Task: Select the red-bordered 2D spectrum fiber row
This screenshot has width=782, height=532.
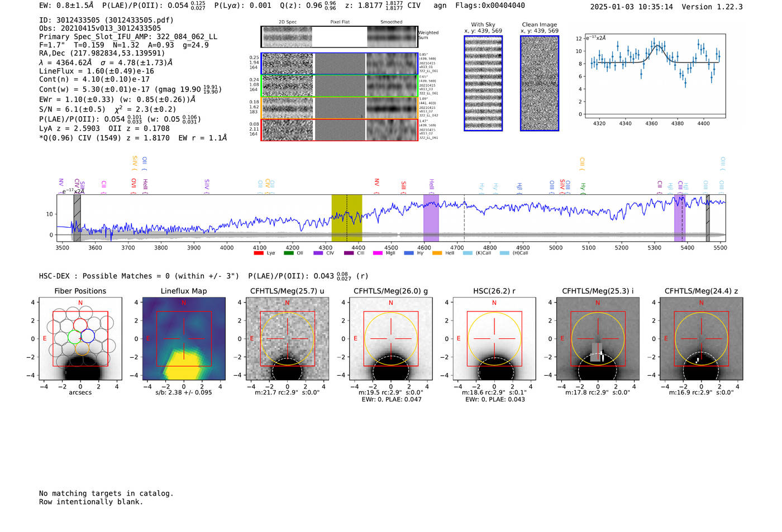Action: [x=339, y=130]
